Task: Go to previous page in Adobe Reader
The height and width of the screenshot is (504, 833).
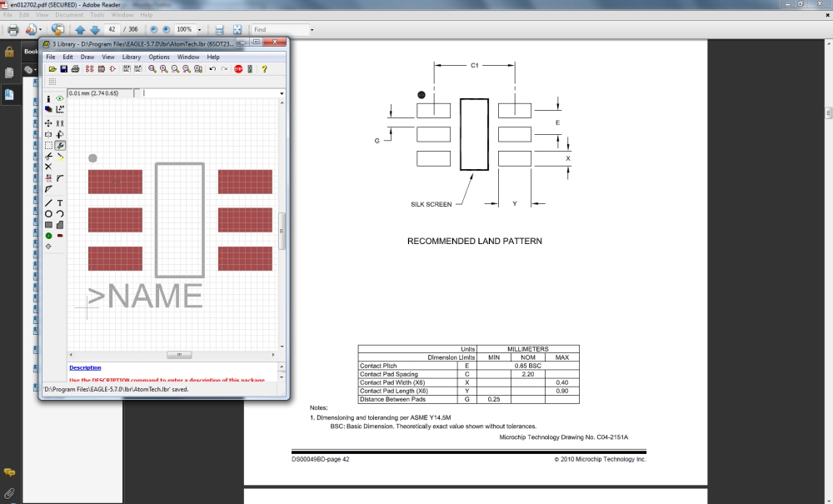Action: [80, 30]
